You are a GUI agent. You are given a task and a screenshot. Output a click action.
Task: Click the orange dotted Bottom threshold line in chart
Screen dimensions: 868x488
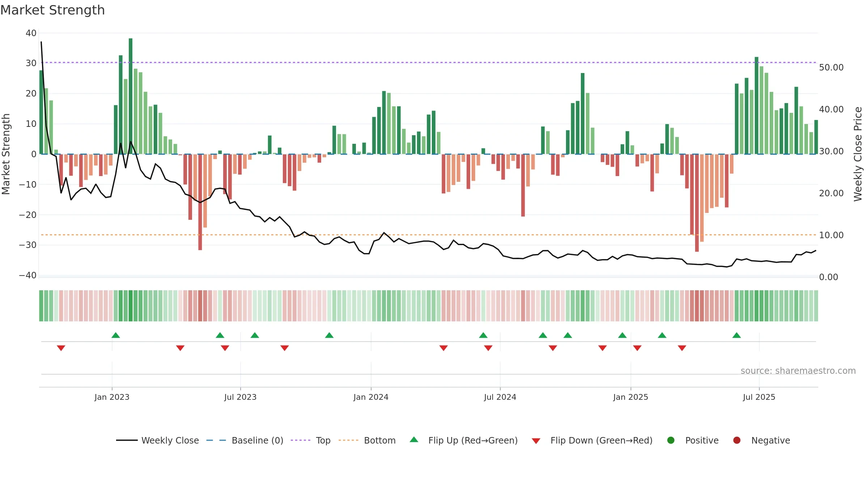[429, 235]
